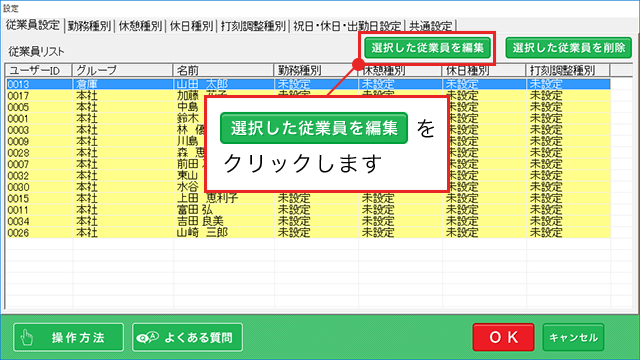Select the 打刻調整種別 tab
Screen dimensions: 640x360
pos(253,26)
